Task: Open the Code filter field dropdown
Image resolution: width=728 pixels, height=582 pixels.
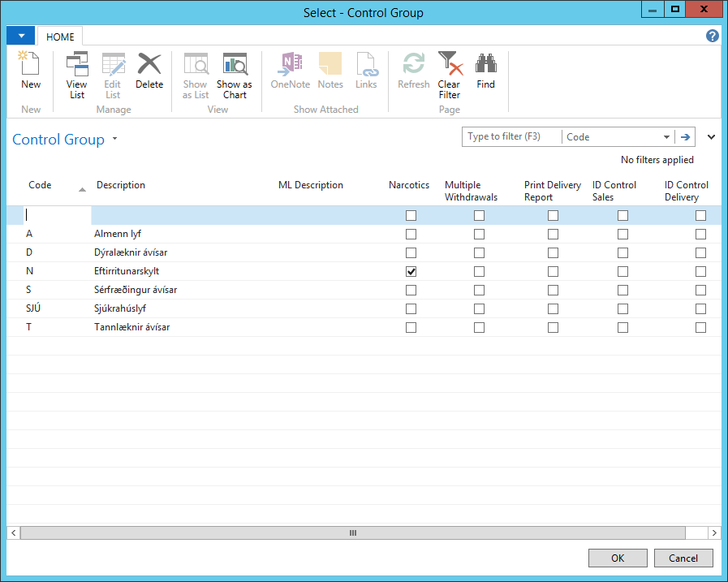Action: point(666,137)
